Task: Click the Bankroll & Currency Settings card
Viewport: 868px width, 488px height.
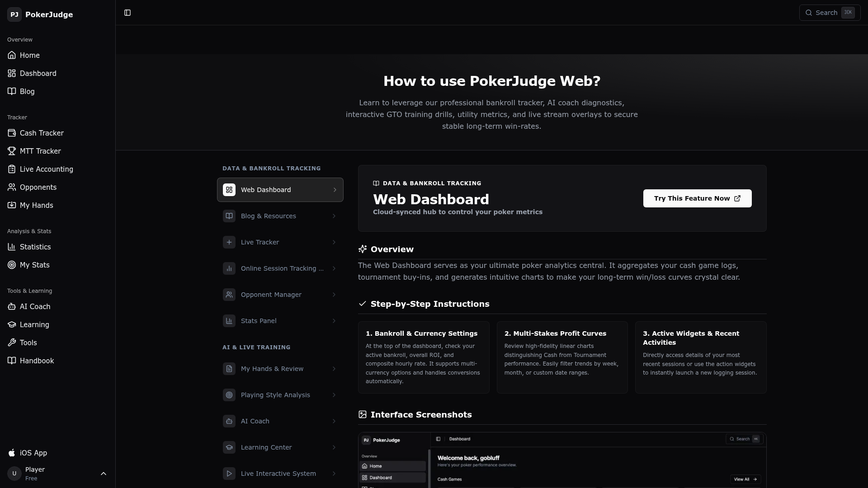Action: click(x=424, y=357)
